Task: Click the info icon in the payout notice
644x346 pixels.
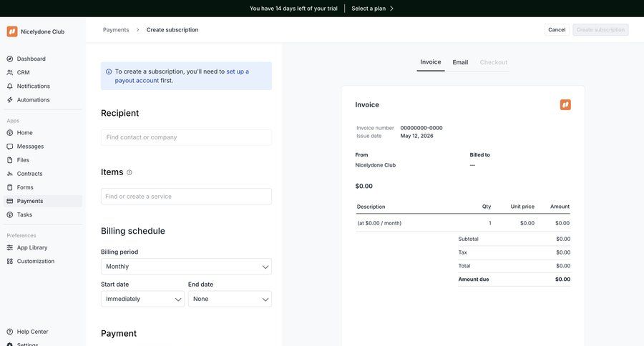Action: (x=109, y=71)
